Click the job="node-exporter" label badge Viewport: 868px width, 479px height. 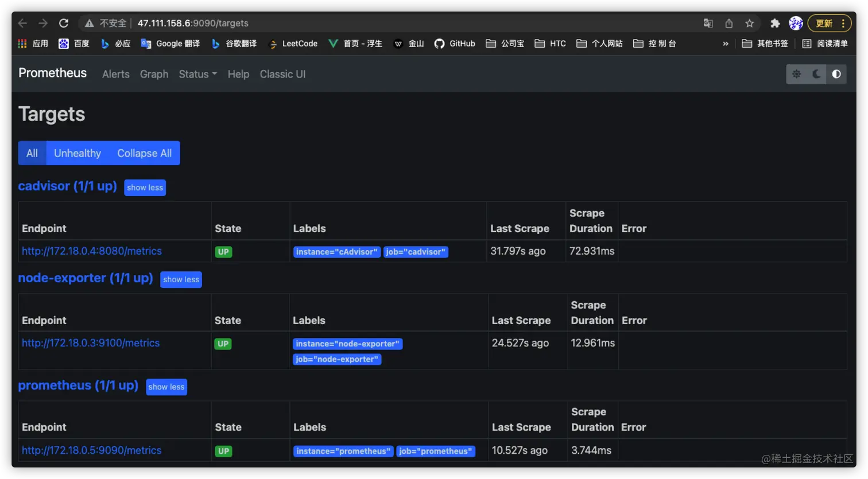(x=337, y=359)
